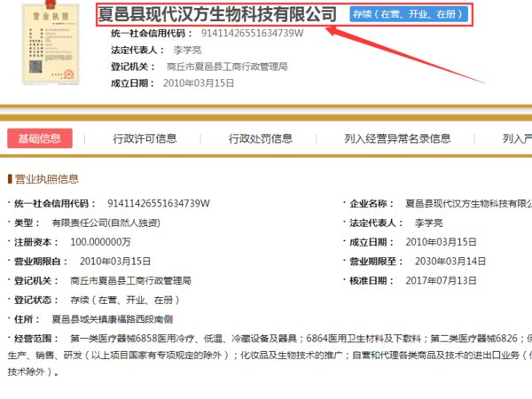Click 营业期限自 value 2010年03月15日
This screenshot has width=532, height=399.
(115, 262)
